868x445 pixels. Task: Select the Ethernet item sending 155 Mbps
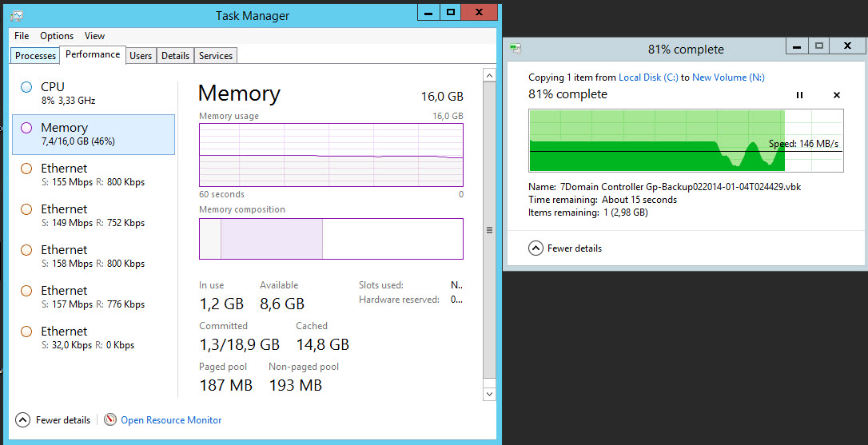point(94,175)
